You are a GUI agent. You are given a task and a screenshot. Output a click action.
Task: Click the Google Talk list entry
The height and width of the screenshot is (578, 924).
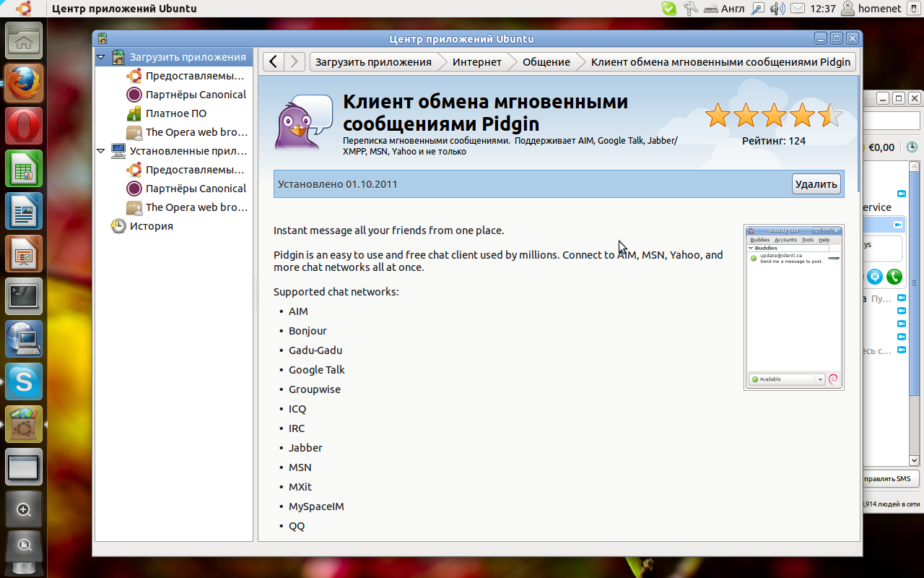(317, 370)
